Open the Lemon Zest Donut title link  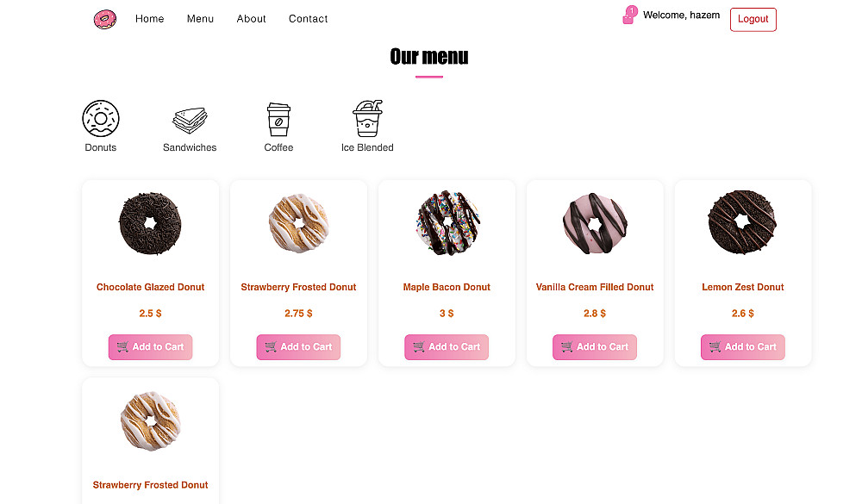coord(743,287)
